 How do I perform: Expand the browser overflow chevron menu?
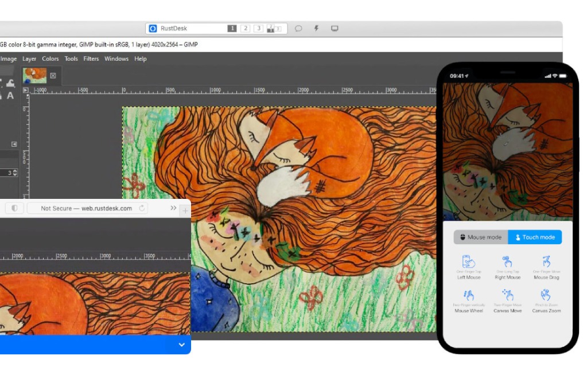[x=173, y=208]
